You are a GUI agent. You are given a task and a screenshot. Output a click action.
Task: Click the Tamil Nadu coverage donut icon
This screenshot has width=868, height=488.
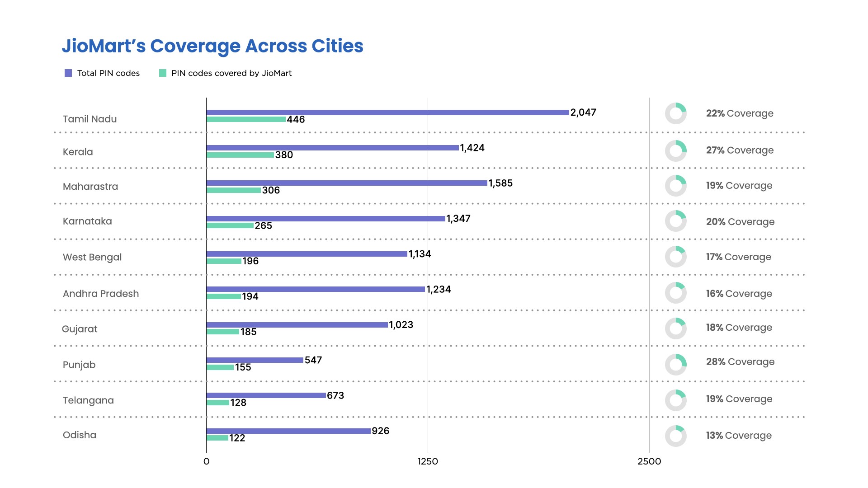coord(676,113)
